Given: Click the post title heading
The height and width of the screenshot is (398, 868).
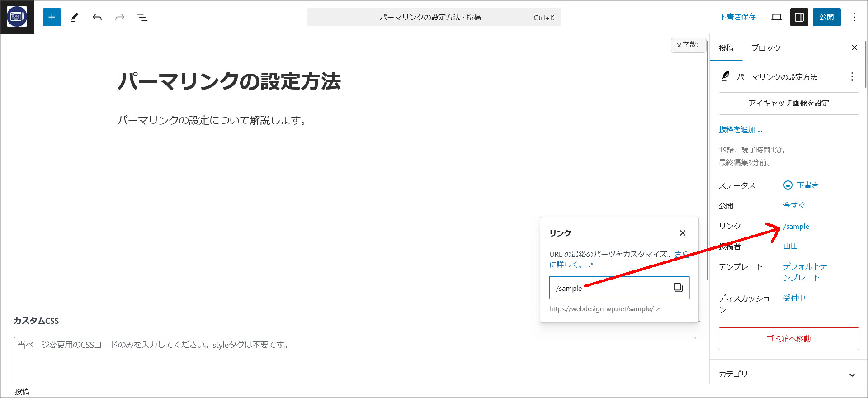Looking at the screenshot, I should point(229,82).
